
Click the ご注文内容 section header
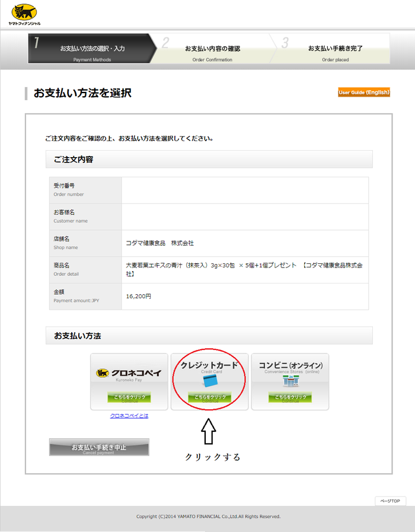tap(209, 159)
